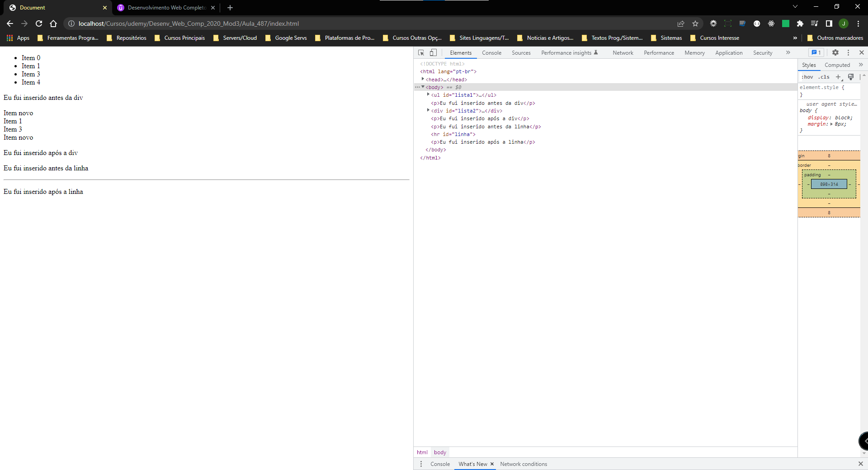Switch to the drawer Console tab
Screen dimensions: 868x470
[x=440, y=464]
